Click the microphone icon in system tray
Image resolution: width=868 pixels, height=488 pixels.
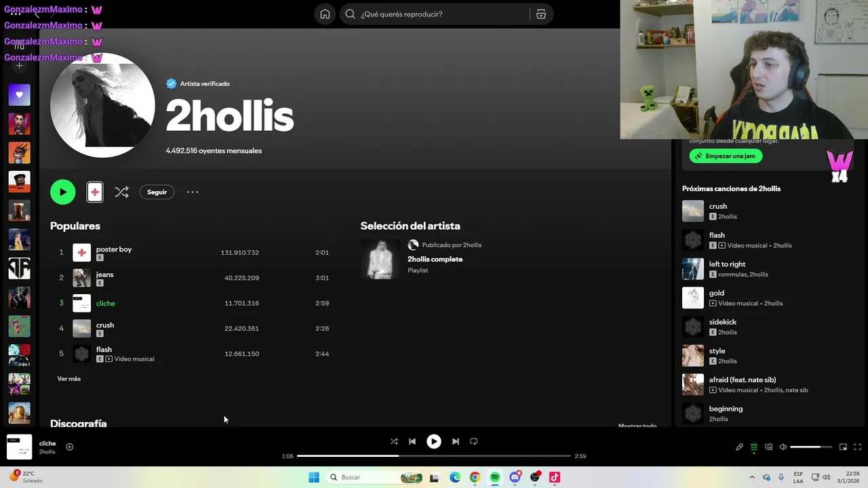pos(781,477)
